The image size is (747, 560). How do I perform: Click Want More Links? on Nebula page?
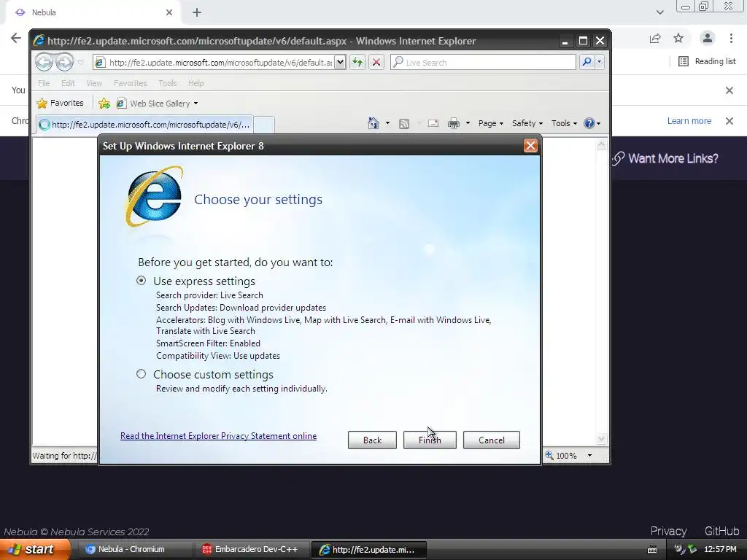666,158
